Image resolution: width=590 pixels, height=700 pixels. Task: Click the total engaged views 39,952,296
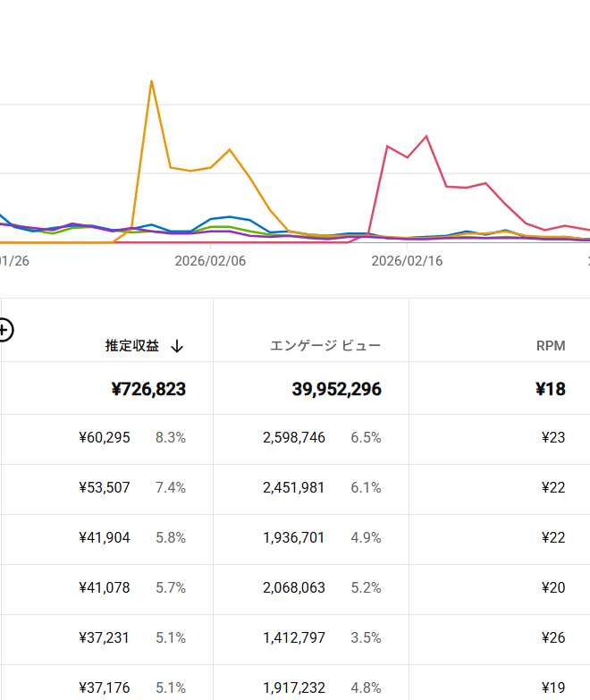click(x=336, y=389)
